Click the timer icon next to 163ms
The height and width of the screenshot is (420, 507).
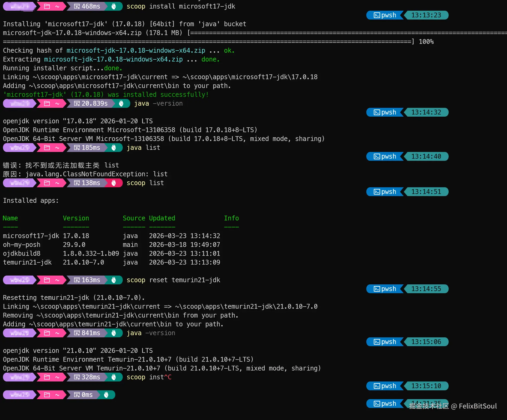pos(77,280)
